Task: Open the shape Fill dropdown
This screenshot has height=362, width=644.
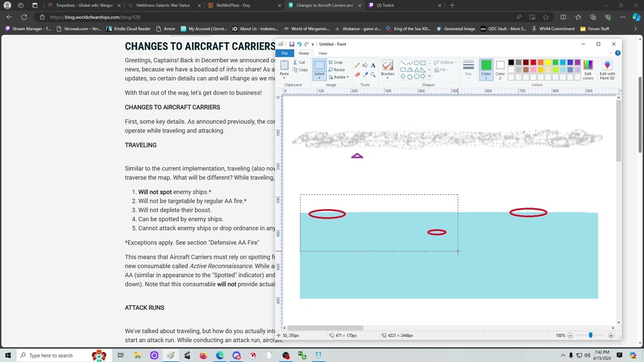Action: (441, 70)
